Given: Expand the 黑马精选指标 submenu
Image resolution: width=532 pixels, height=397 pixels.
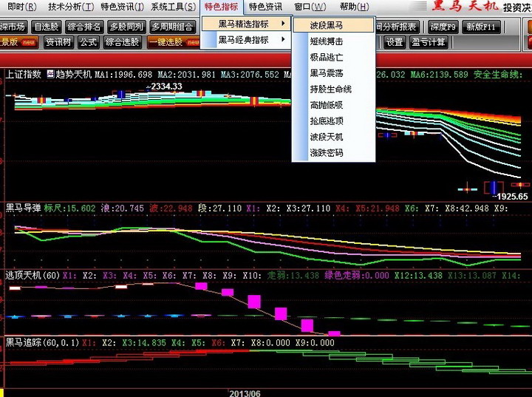Looking at the screenshot, I should pos(246,24).
